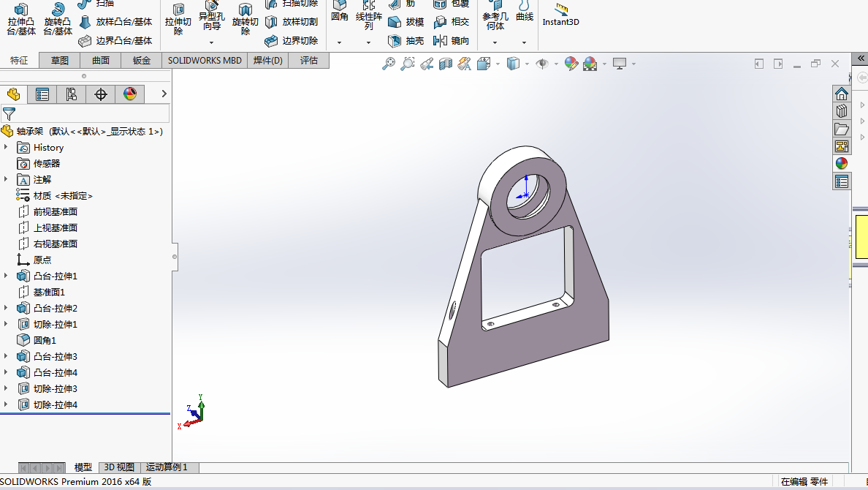The image size is (868, 490).
Task: Switch to the 曲面 (Surfaces) tab
Action: tap(101, 61)
